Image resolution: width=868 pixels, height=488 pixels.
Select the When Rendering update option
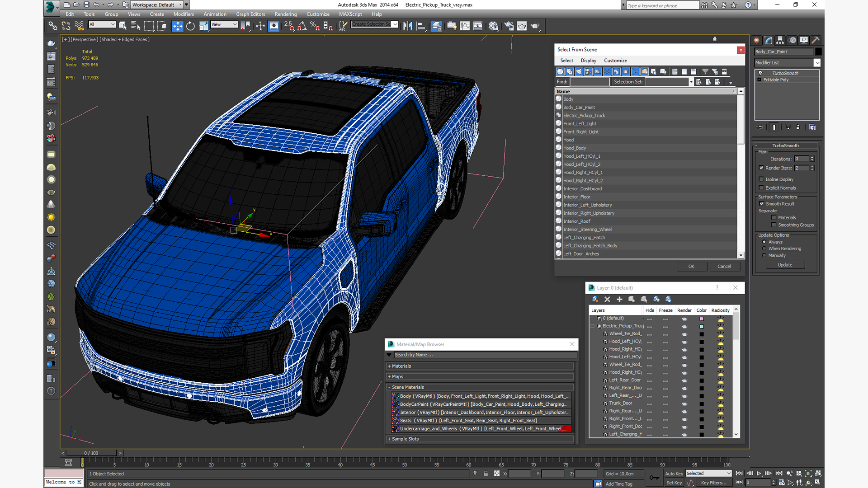764,249
